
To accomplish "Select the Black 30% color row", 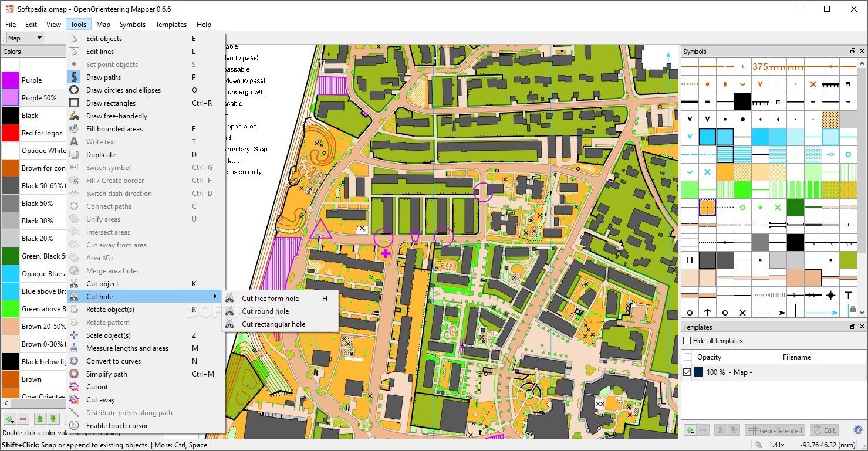I will [33, 221].
